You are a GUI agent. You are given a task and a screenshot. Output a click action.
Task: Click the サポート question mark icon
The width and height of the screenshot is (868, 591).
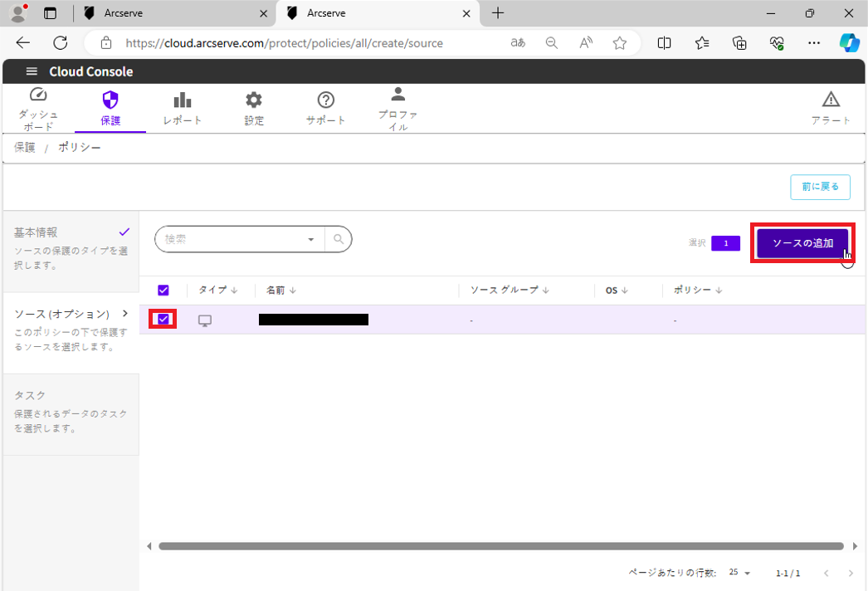pos(326,100)
